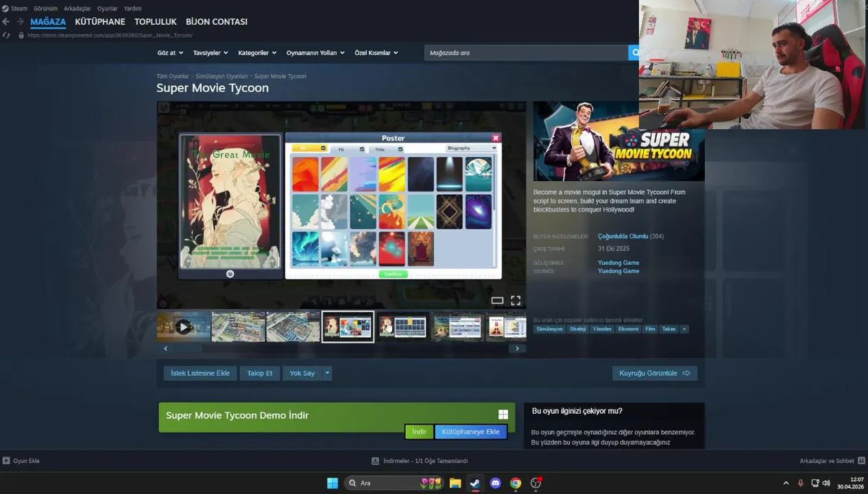Click the Yok Say button
Image resolution: width=868 pixels, height=494 pixels.
click(302, 373)
